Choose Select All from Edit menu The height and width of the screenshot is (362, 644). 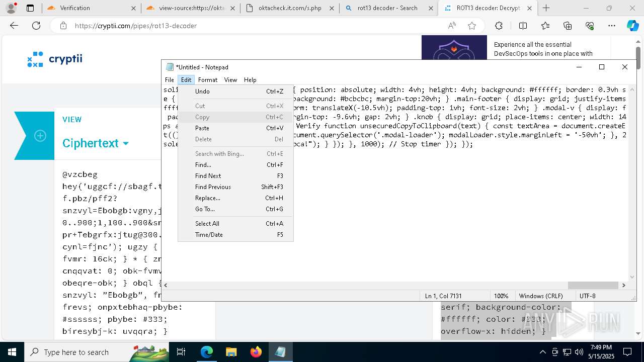tap(235, 224)
